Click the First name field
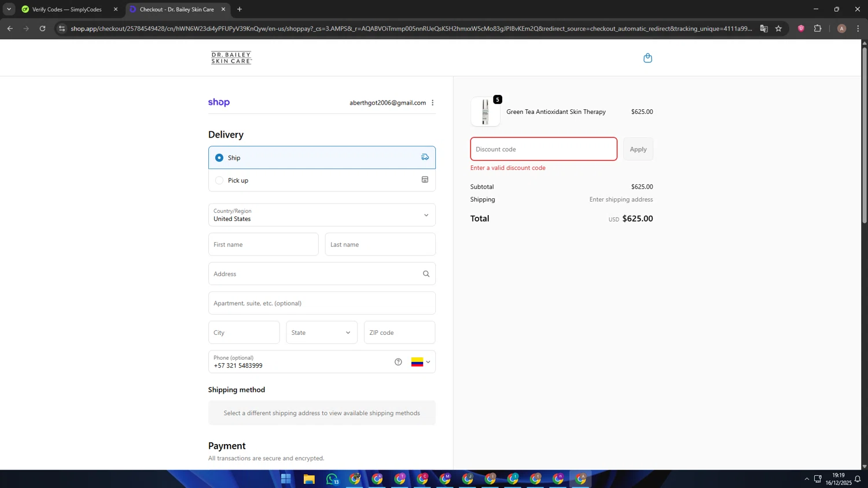Screen dimensions: 868x488 point(263,245)
